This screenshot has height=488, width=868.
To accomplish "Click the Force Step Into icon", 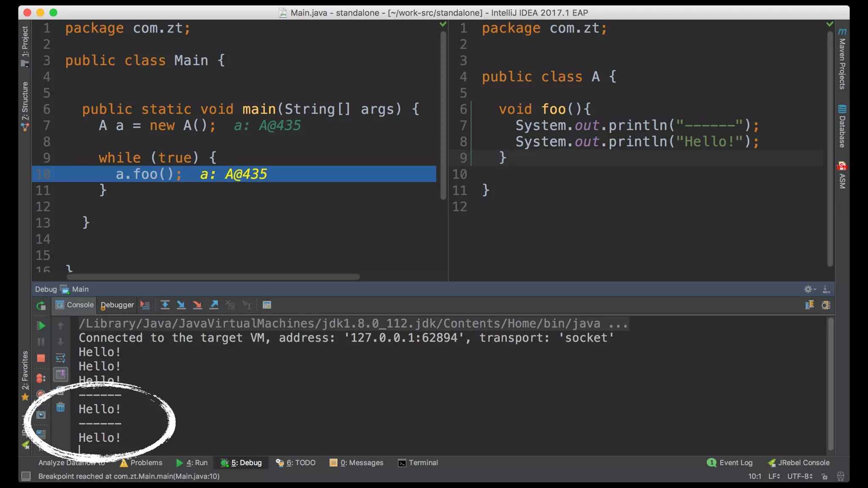I will click(x=197, y=305).
